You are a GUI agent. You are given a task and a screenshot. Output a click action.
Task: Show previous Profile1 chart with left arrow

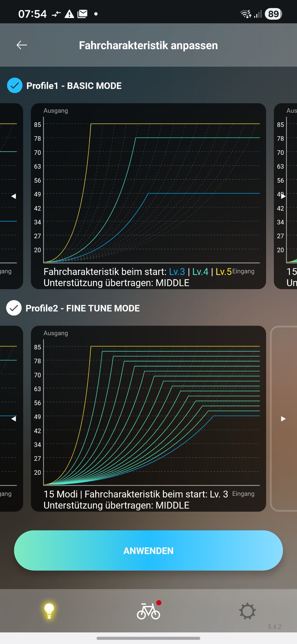pos(14,196)
